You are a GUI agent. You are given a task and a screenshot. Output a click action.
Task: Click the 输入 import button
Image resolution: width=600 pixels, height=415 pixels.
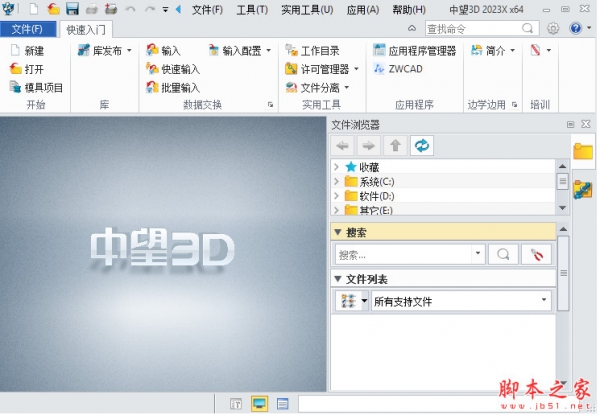[x=163, y=50]
